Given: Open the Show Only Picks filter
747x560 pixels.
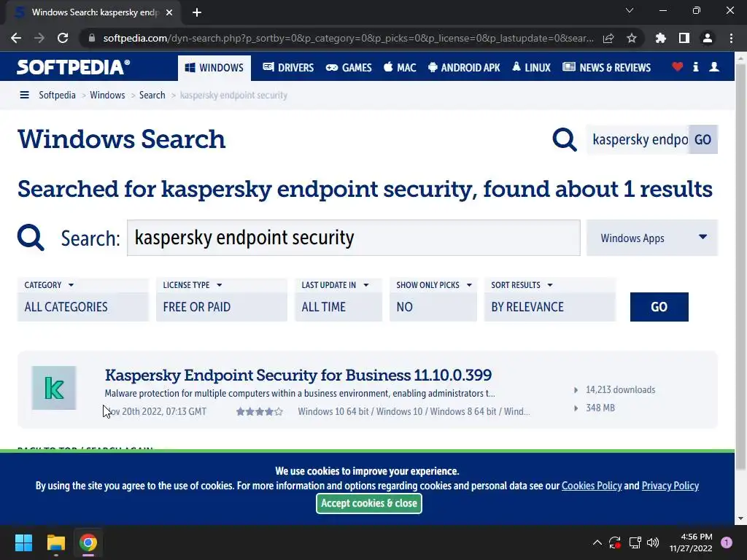Looking at the screenshot, I should 433,300.
